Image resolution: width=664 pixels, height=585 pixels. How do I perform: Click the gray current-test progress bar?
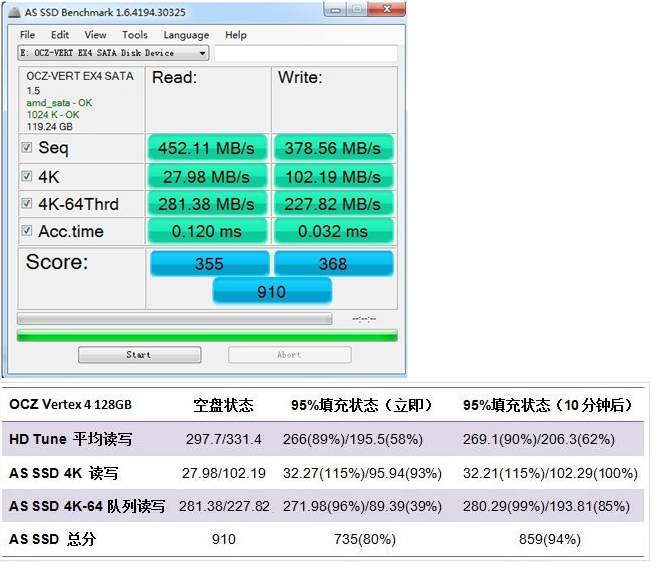pyautogui.click(x=174, y=319)
